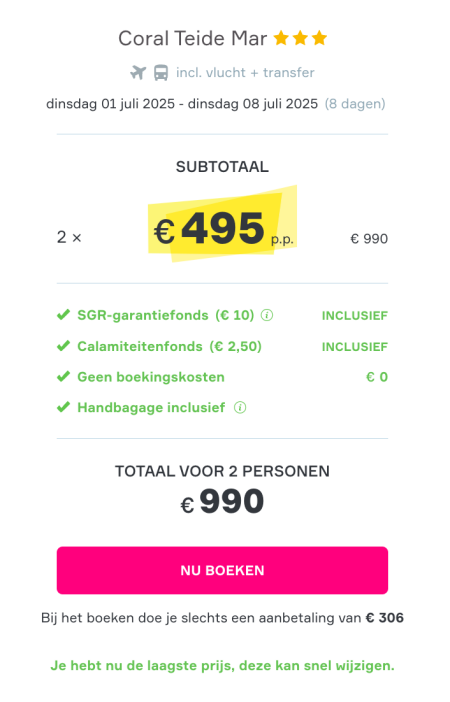Screen dimensions: 450x702
Task: Open SGR-garantiefonds info icon
Action: [267, 316]
